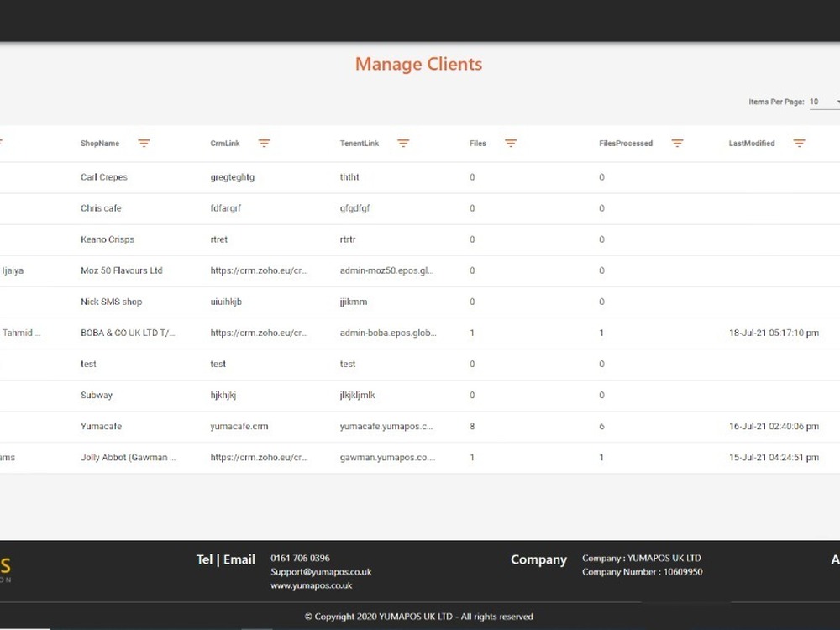840x630 pixels.
Task: Click the Support@yumapos.co.uk email link
Action: 320,572
